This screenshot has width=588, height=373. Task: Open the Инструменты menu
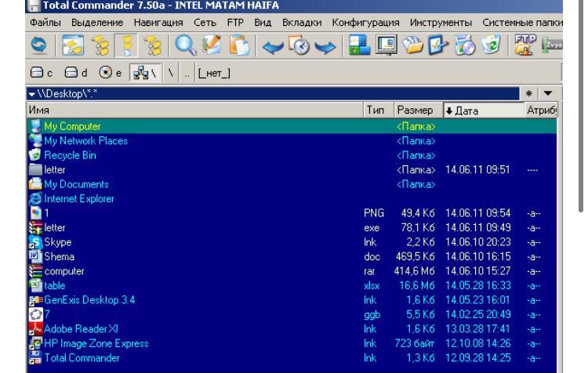click(441, 23)
